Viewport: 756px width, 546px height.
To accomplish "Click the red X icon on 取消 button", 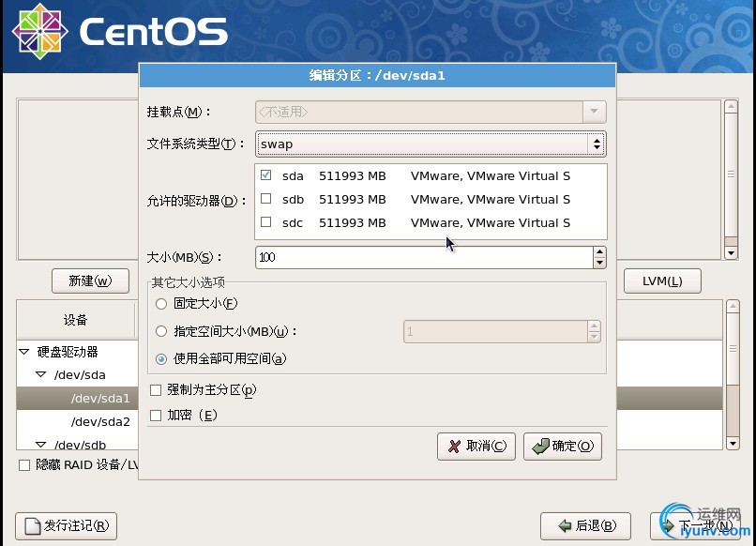I will pos(454,447).
